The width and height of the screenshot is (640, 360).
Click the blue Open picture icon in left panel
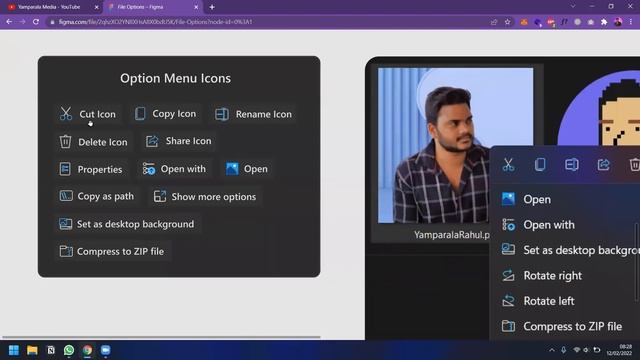pyautogui.click(x=232, y=169)
